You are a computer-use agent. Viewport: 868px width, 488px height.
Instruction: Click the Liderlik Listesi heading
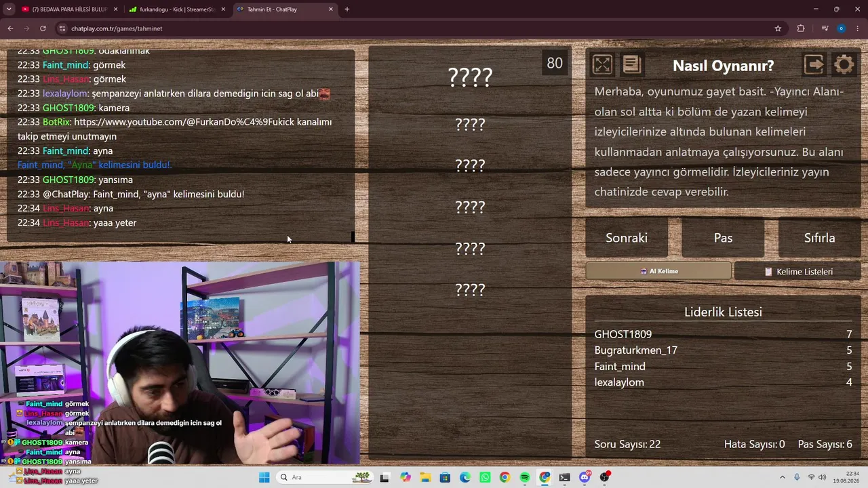723,312
